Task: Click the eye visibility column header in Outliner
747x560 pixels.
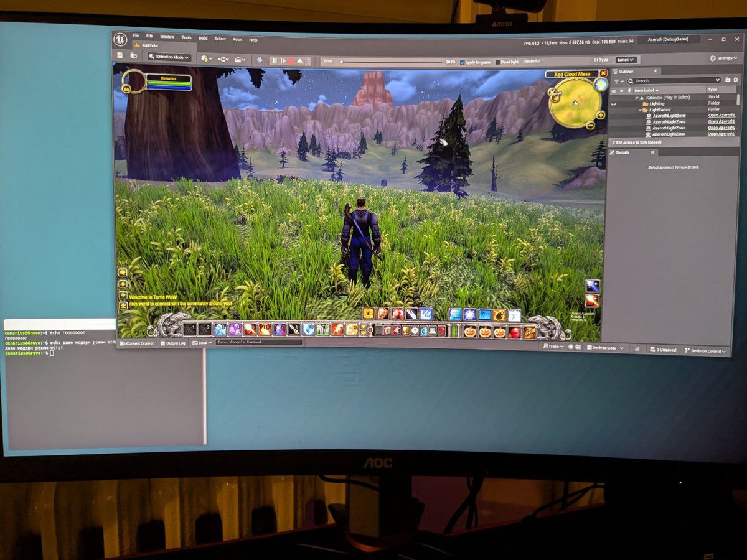Action: (614, 91)
